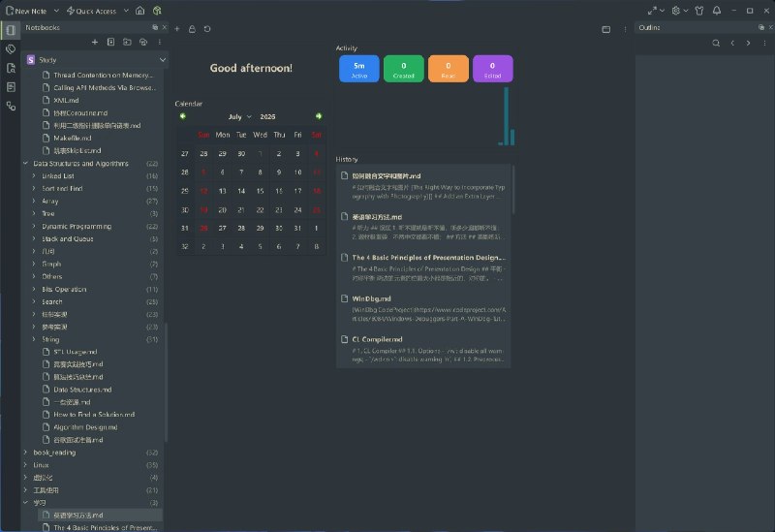Click the orange Read activity card
775x532 pixels.
[449, 69]
